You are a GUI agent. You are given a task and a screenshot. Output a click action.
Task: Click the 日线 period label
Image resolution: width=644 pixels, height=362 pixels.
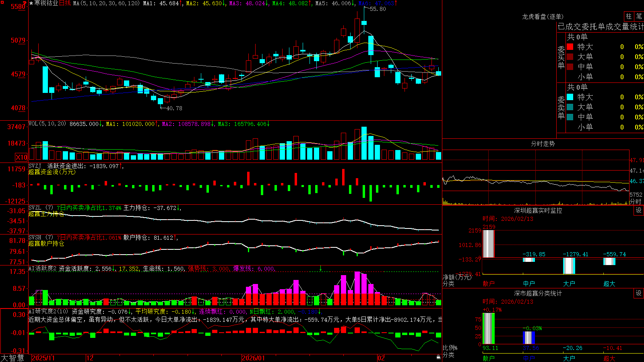tap(65, 3)
